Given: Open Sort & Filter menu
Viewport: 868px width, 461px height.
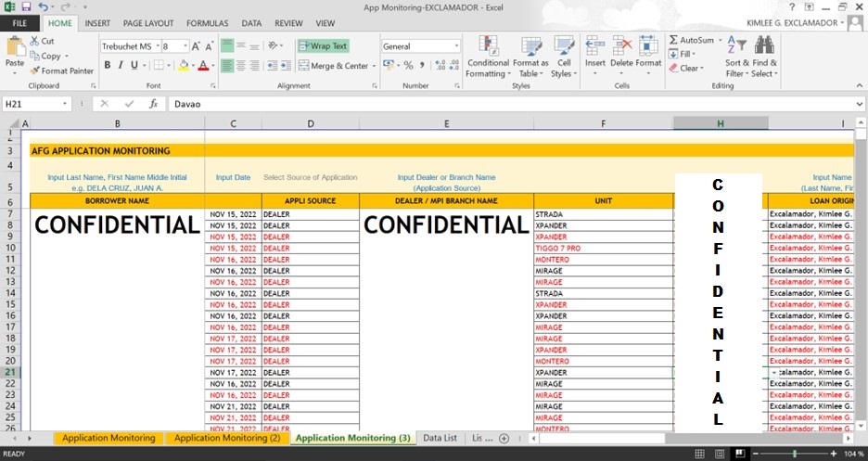Looking at the screenshot, I should tap(737, 57).
